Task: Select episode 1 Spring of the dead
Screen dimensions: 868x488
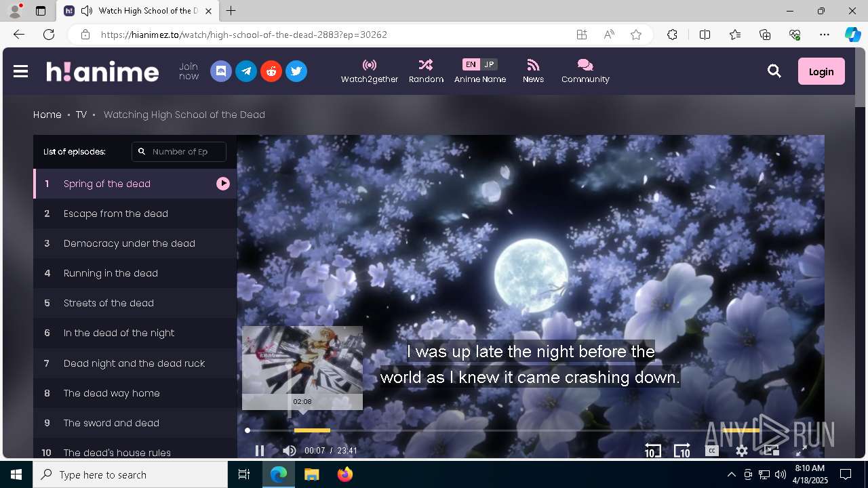Action: point(135,184)
